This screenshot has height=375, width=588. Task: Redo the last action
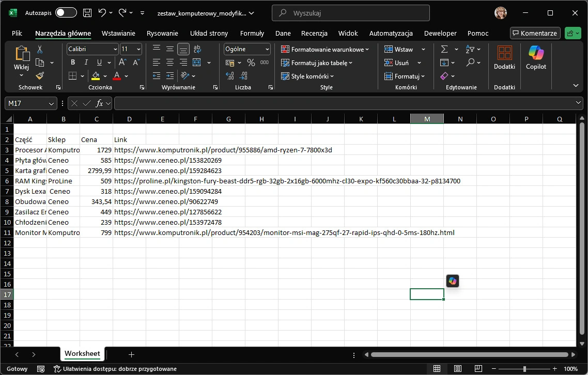click(x=122, y=13)
